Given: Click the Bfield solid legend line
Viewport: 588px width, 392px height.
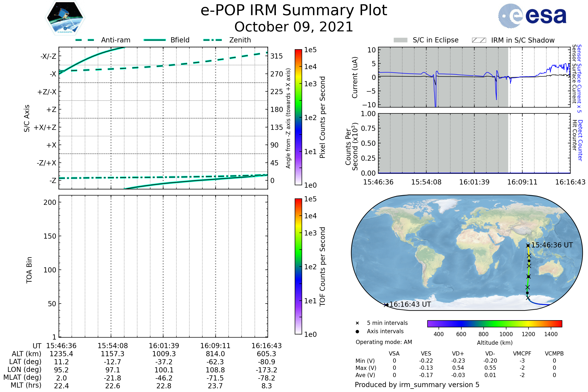Looking at the screenshot, I should click(155, 40).
